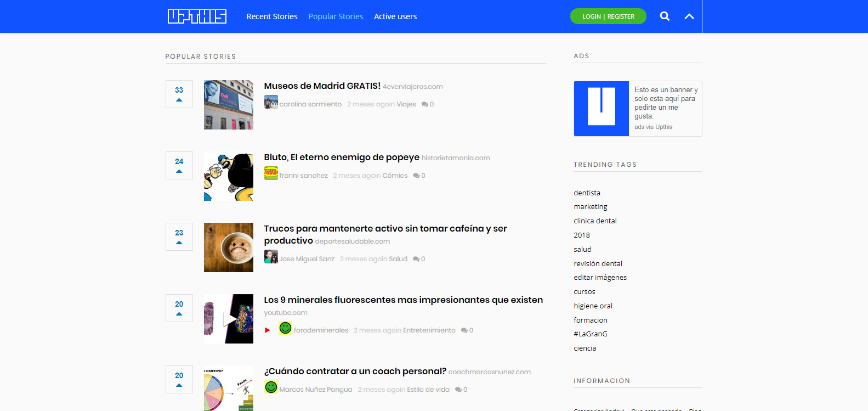Click the red play icon by forodeminerales
The width and height of the screenshot is (868, 411).
coord(268,330)
